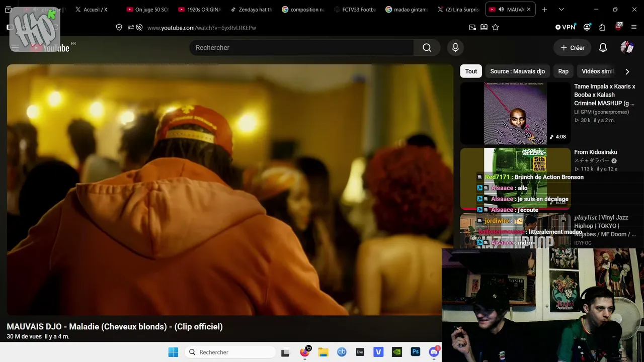Image resolution: width=644 pixels, height=362 pixels.
Task: Open the blue V app on the taskbar
Action: 378,352
